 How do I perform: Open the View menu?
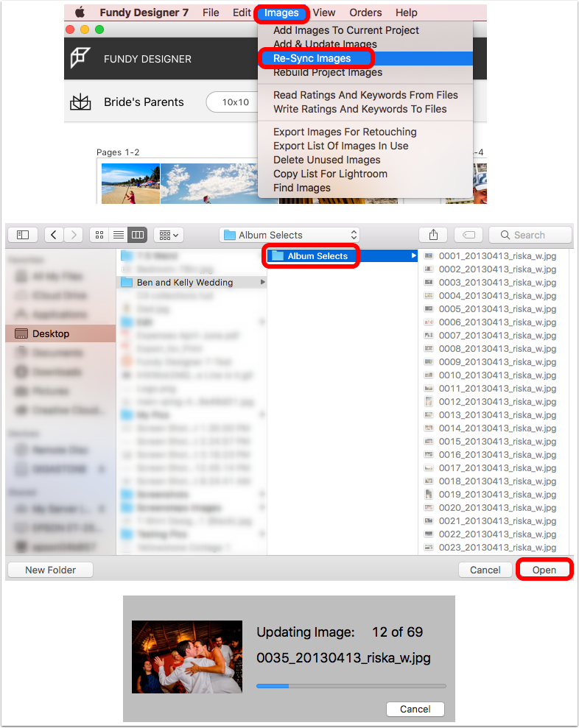(324, 13)
